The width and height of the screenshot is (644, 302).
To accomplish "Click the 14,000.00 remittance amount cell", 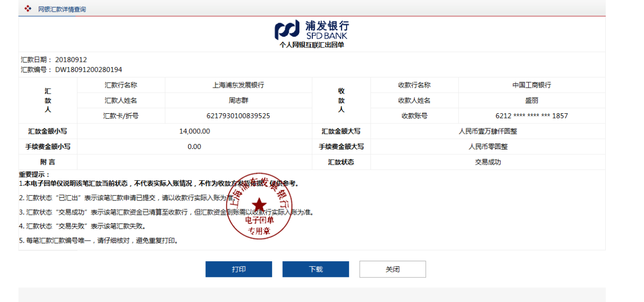I will pos(194,131).
